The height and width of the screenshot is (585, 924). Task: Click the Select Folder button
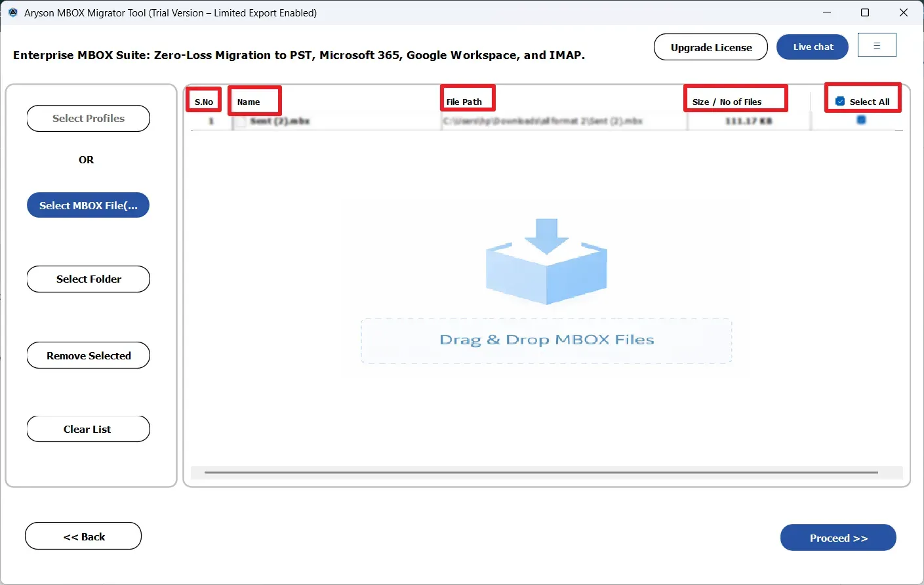[x=89, y=279]
